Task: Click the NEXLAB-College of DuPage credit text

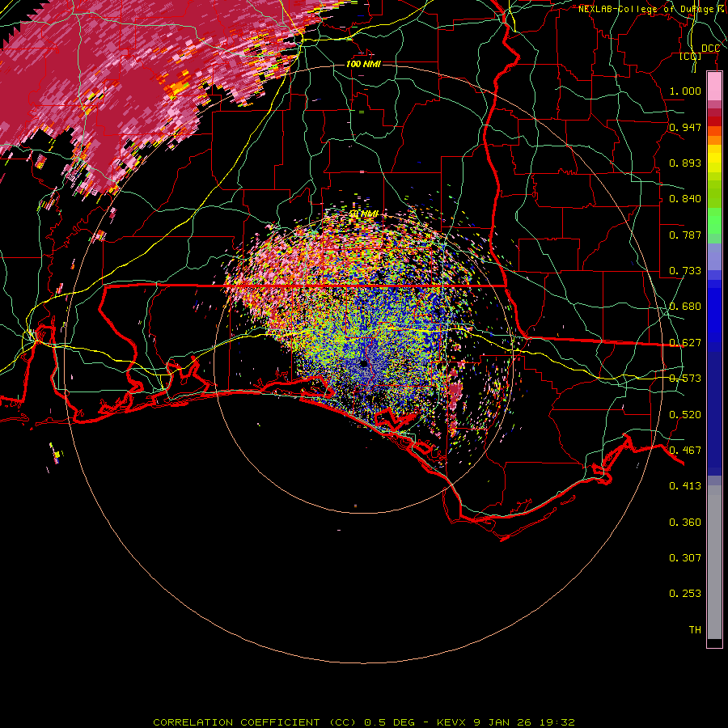Action: (650, 9)
